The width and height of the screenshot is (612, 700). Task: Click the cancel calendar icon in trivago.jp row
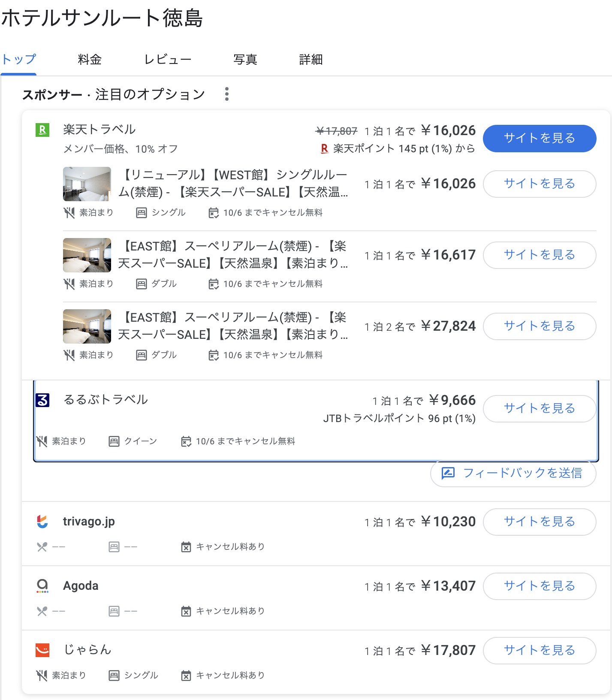click(x=186, y=547)
